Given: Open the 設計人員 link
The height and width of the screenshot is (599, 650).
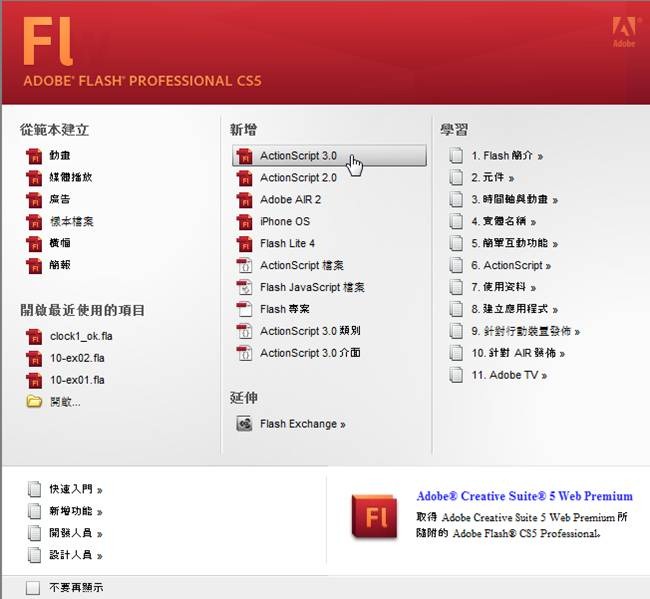Looking at the screenshot, I should pos(76,555).
